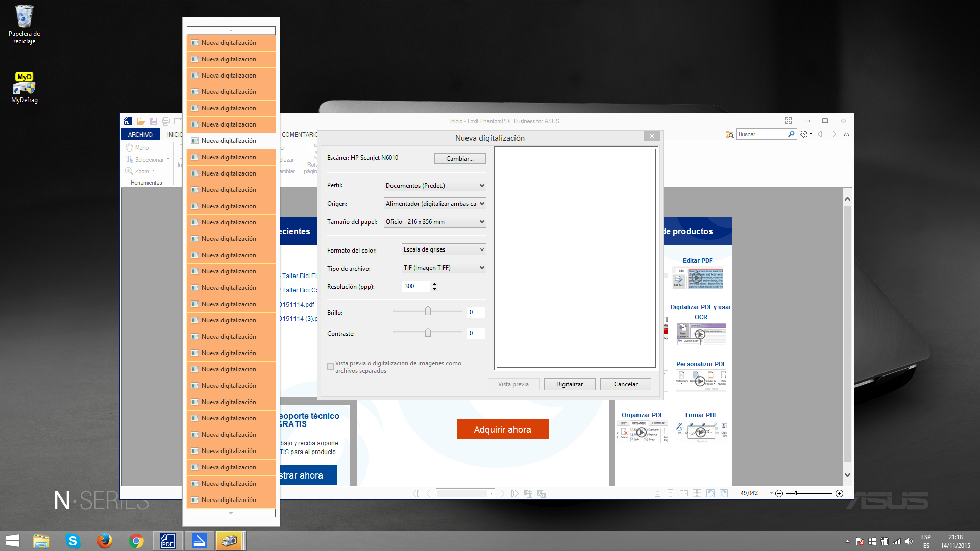
Task: Open the Formato del color dropdown
Action: click(x=444, y=249)
